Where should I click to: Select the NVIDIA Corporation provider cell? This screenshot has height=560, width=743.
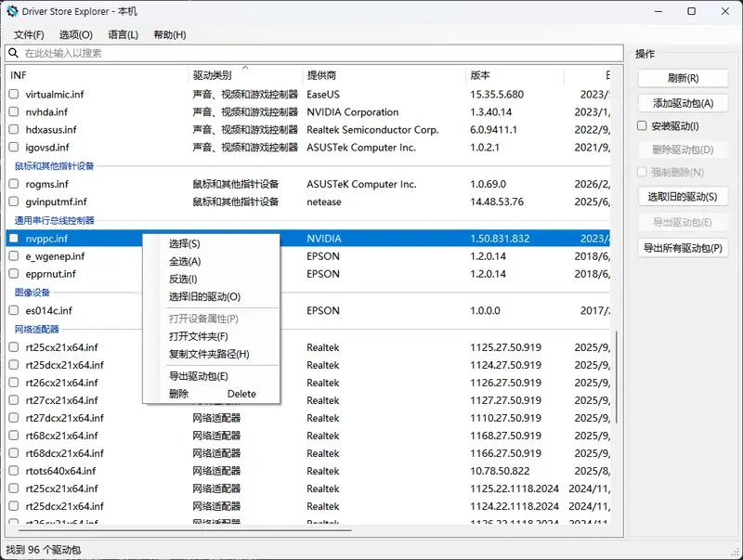(x=353, y=111)
